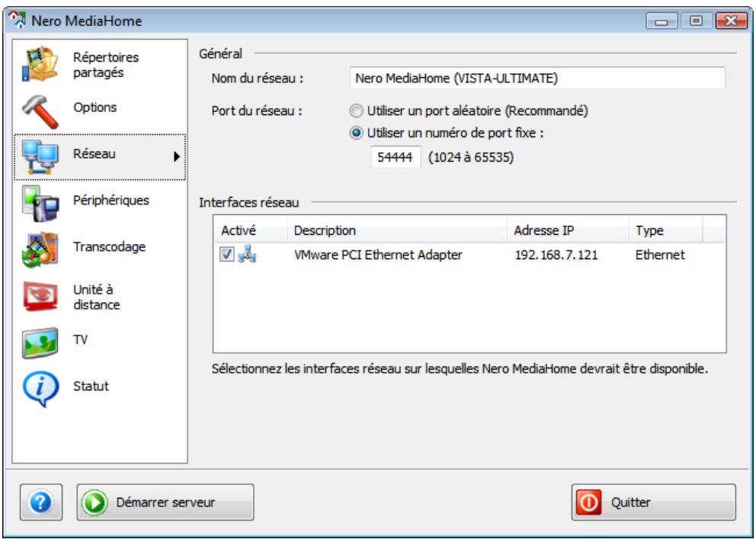The height and width of the screenshot is (539, 756).
Task: Minimize the Nero MediaHome window
Action: 661,21
